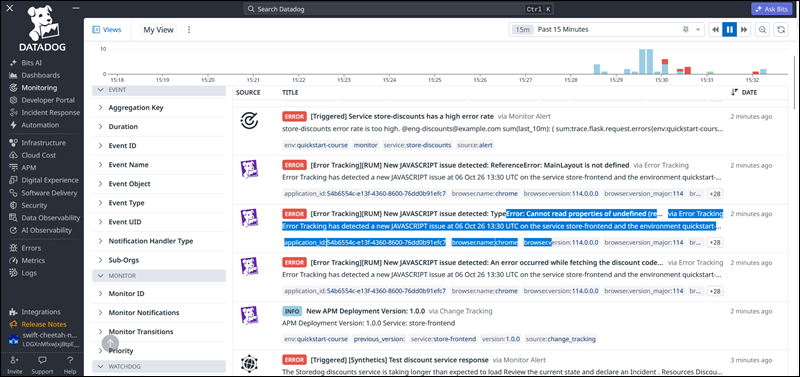Open Developer Portal
This screenshot has height=377, width=800.
coord(47,100)
